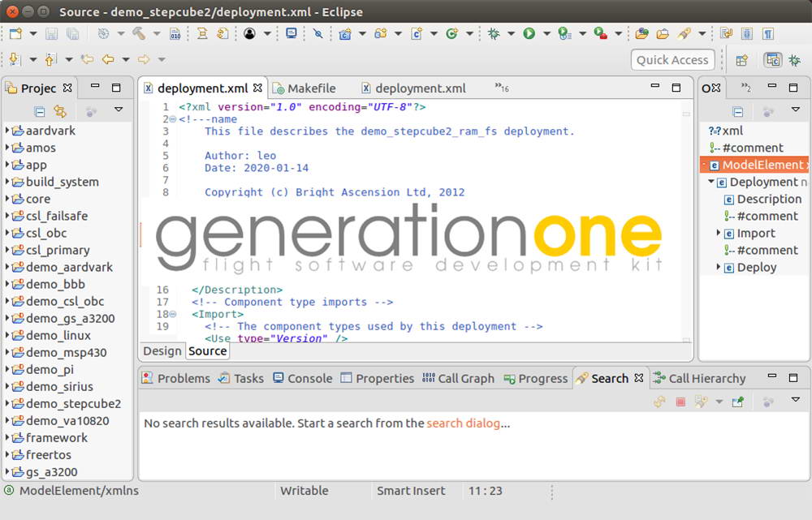Expand the framework project folder

click(7, 438)
